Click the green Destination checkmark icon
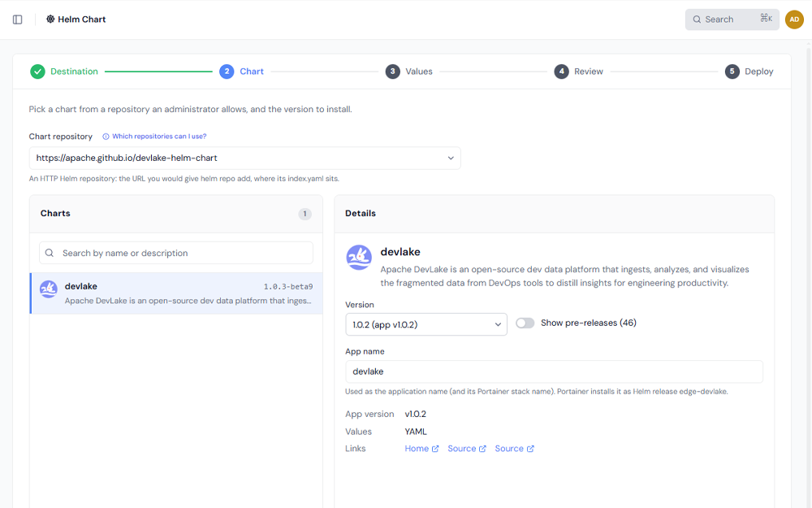The width and height of the screenshot is (812, 508). pyautogui.click(x=37, y=72)
